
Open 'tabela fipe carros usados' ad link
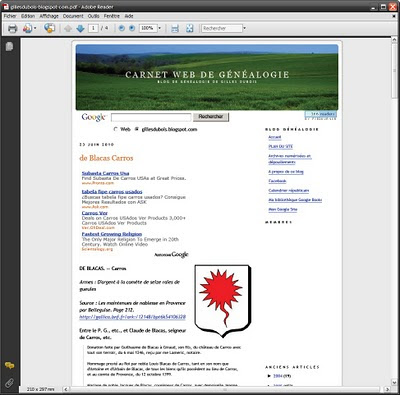click(112, 192)
